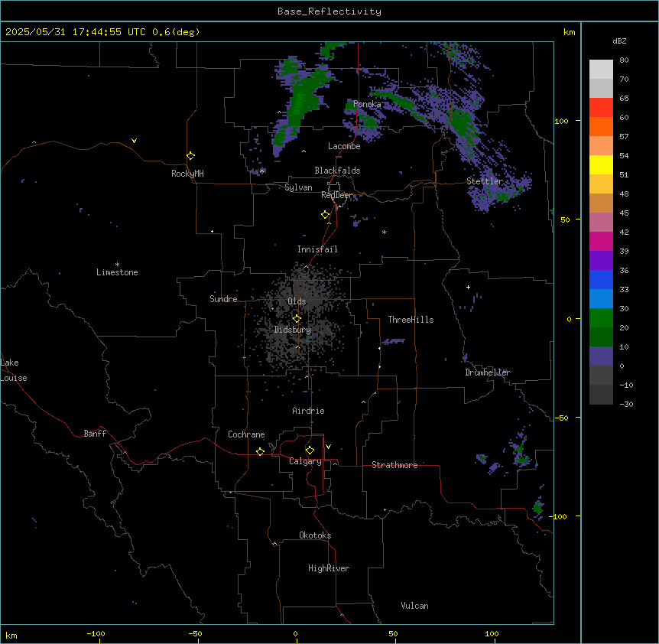659x644 pixels.
Task: Select the Olds label
Action: coord(297,301)
